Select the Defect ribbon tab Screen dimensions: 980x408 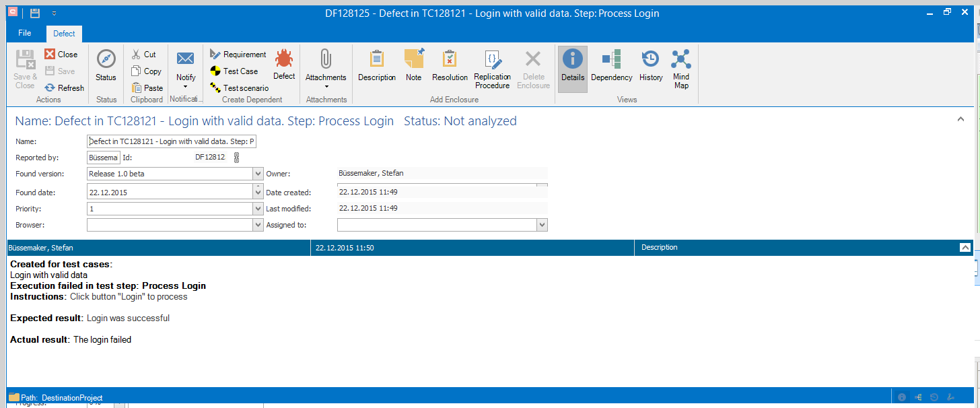[x=65, y=34]
